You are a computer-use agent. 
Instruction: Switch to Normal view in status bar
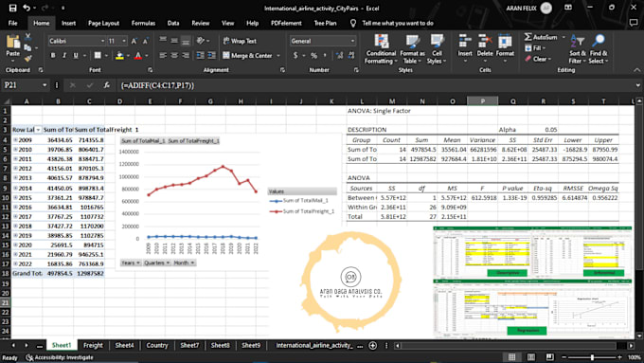(x=511, y=357)
